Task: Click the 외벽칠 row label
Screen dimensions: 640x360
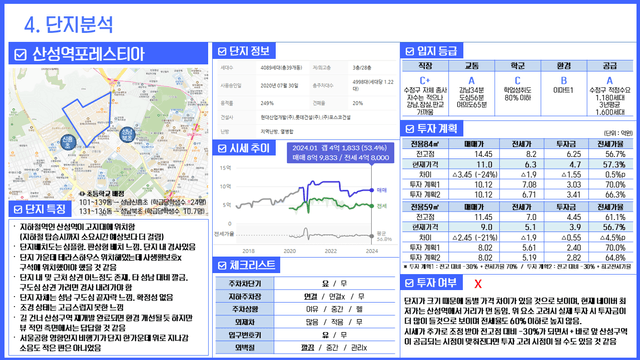Action: click(245, 348)
